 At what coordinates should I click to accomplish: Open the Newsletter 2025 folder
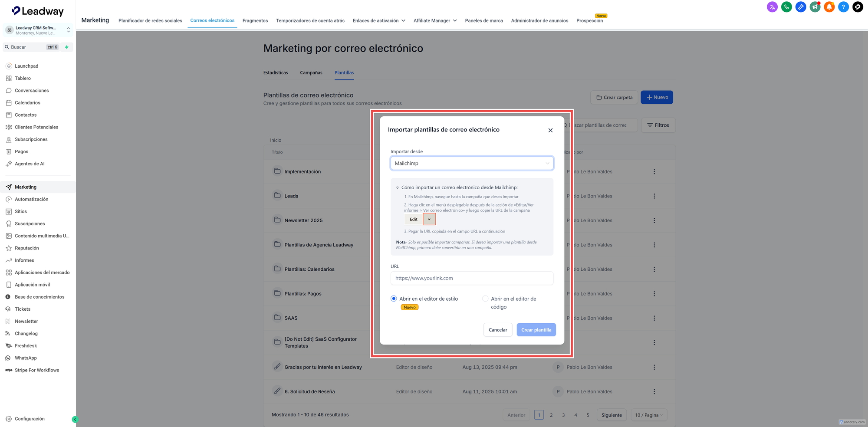[x=303, y=220]
